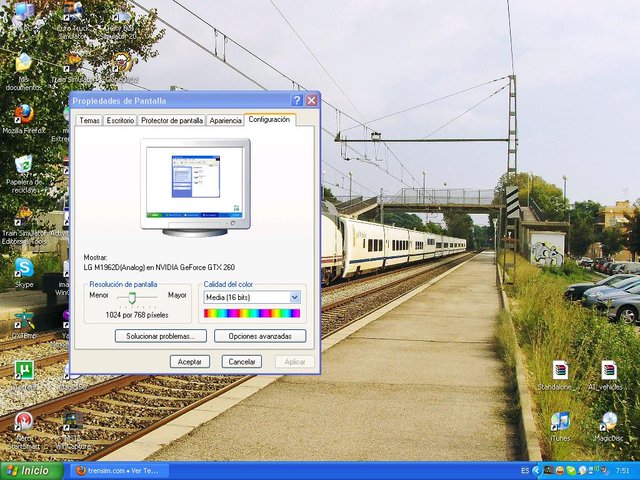Screen dimensions: 640x480
Task: Open the Mozilla Firefox desktop shortcut
Action: click(x=23, y=113)
